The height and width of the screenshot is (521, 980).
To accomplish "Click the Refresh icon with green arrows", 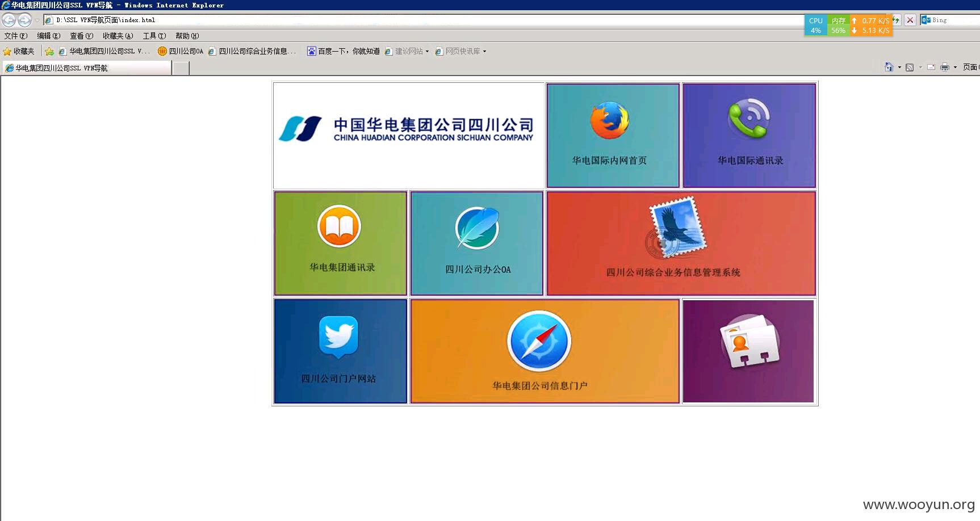I will pyautogui.click(x=897, y=20).
